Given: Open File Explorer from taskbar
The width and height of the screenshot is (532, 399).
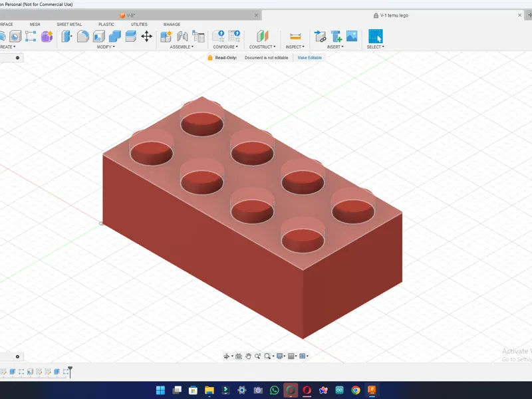Looking at the screenshot, I should point(209,390).
